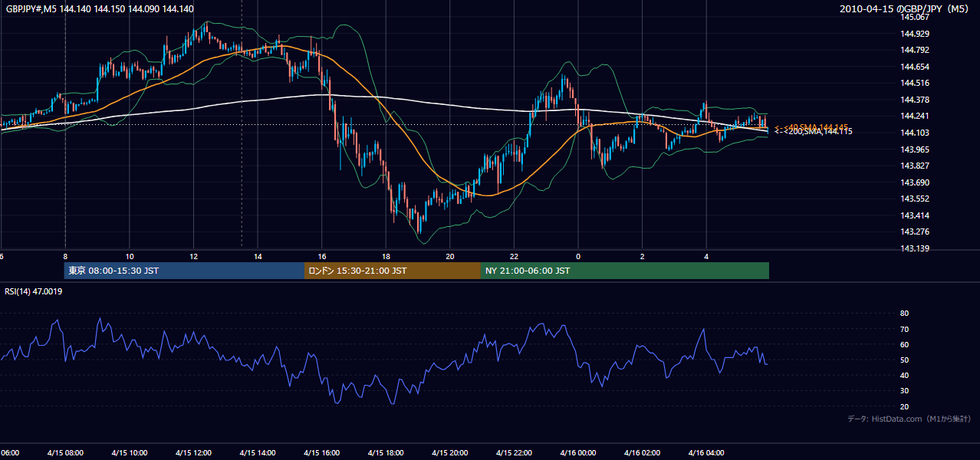Click the RSI scale value 30
Image resolution: width=980 pixels, height=460 pixels.
pyautogui.click(x=904, y=391)
